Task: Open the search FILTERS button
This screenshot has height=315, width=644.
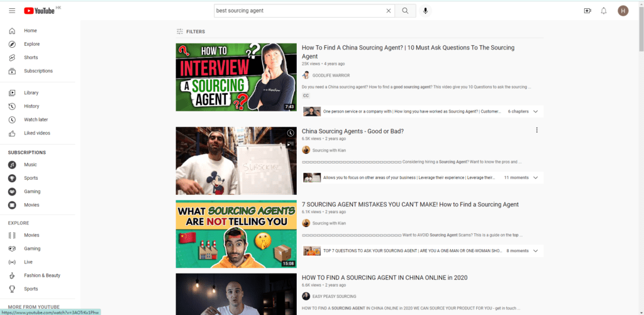Action: [x=191, y=31]
